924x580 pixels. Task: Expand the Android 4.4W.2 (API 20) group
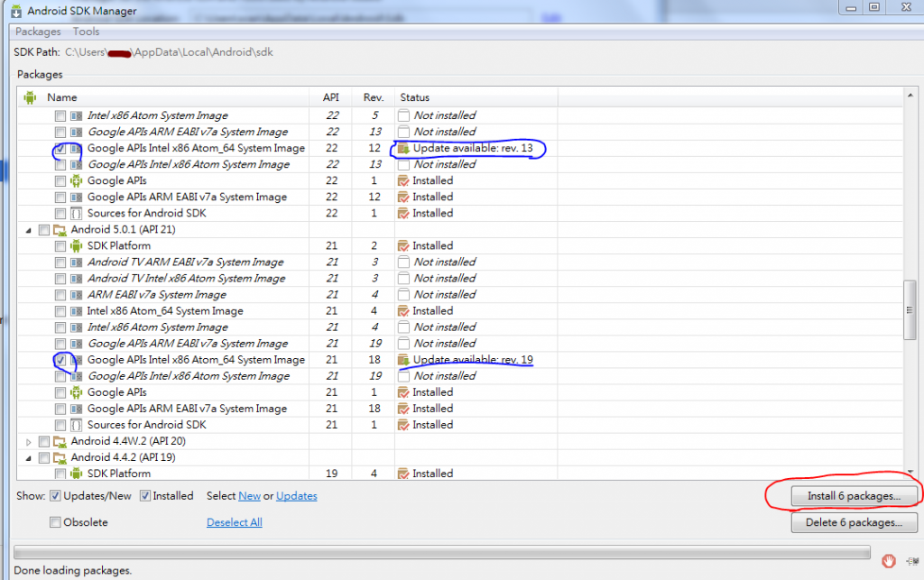(28, 442)
